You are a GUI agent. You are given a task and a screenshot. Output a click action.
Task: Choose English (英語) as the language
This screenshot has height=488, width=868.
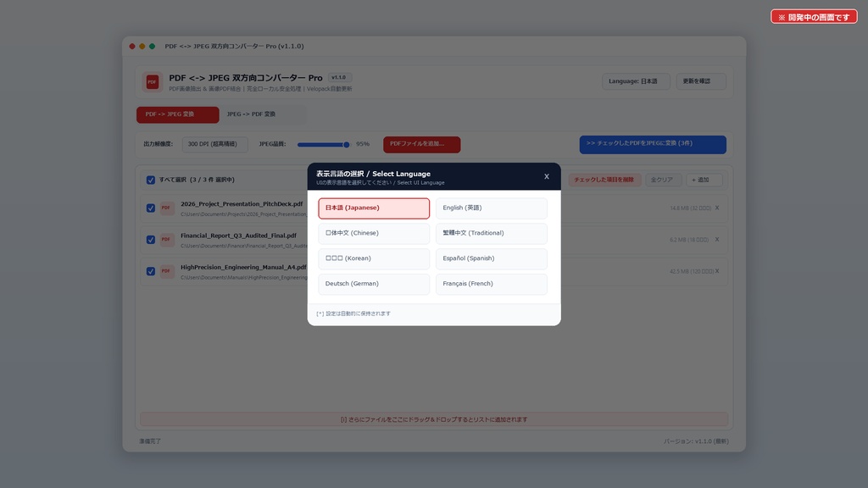491,208
